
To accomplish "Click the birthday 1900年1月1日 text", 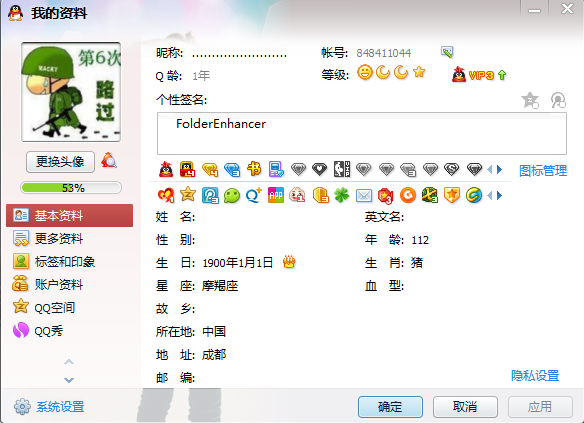I will tap(238, 263).
